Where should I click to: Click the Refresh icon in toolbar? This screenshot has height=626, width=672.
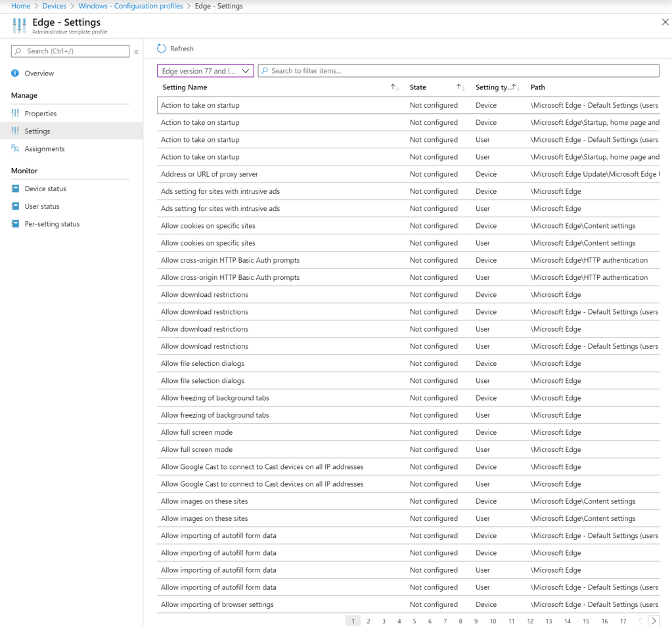coord(162,49)
